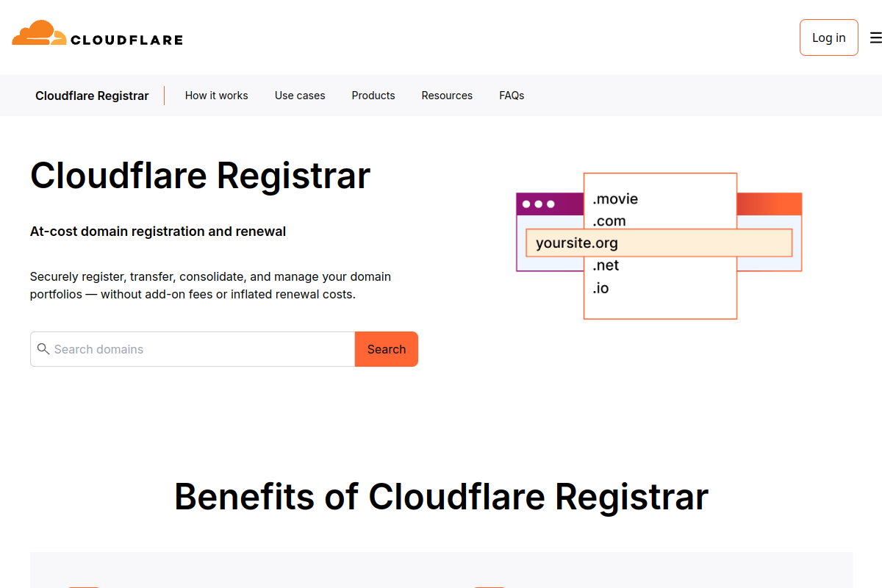Focus the Search domains input field
Screen dimensions: 882x588
tap(193, 349)
